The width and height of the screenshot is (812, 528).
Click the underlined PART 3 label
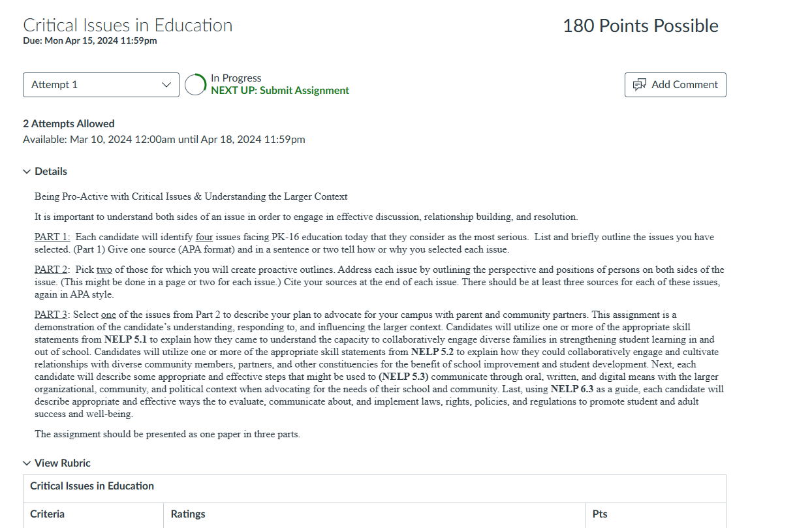coord(52,315)
